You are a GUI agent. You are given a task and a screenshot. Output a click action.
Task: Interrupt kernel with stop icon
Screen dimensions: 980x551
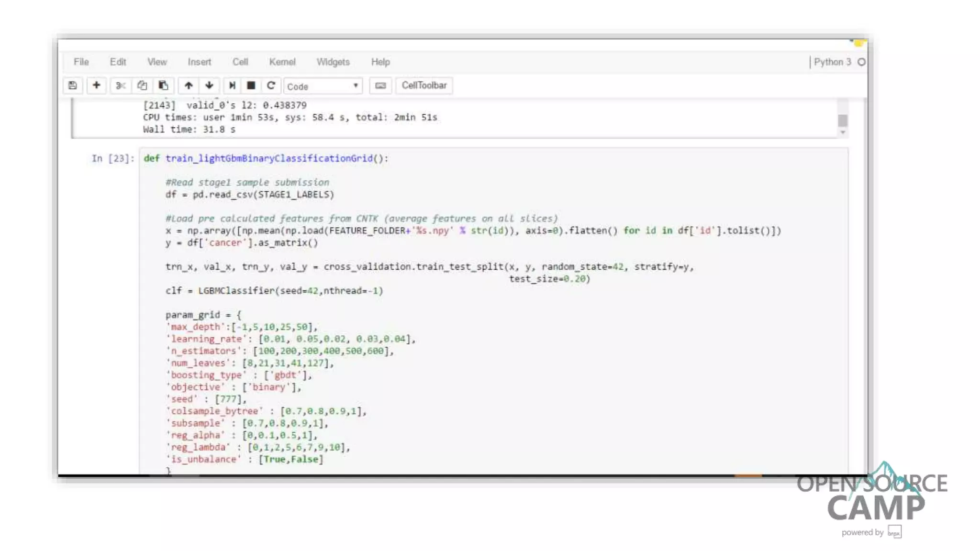(x=251, y=86)
